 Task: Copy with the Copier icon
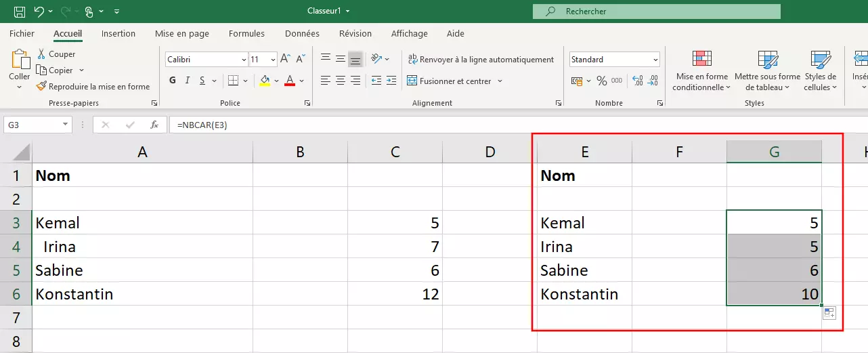tap(42, 70)
